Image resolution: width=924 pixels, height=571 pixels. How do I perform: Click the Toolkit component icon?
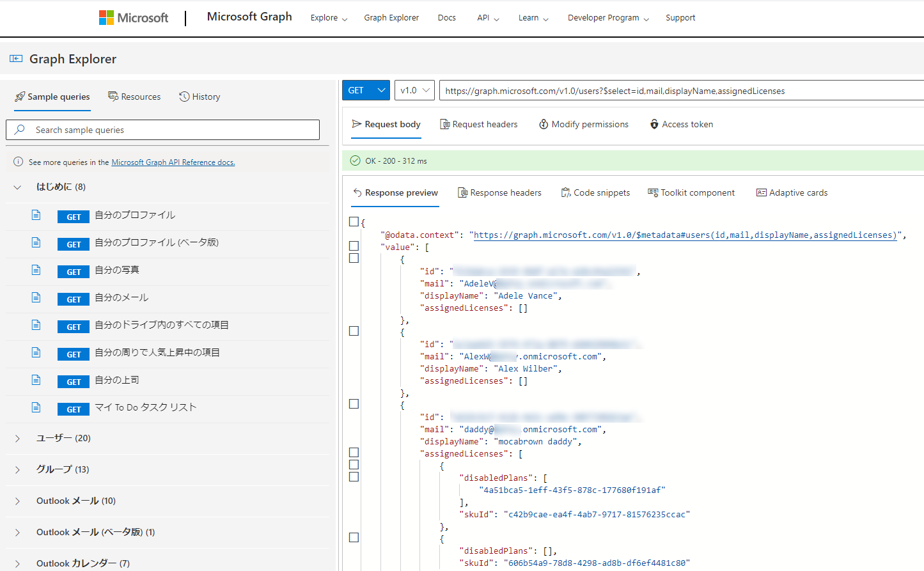point(653,192)
